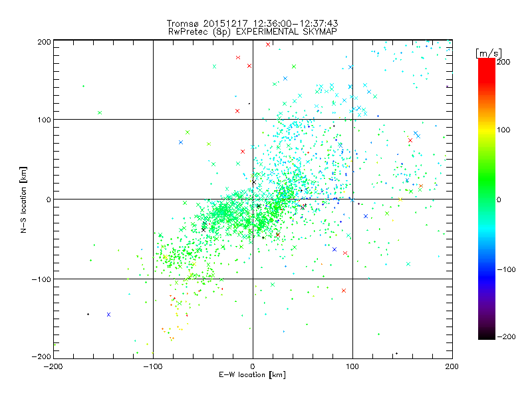Click the colorbar tick label '0'

click(x=499, y=199)
